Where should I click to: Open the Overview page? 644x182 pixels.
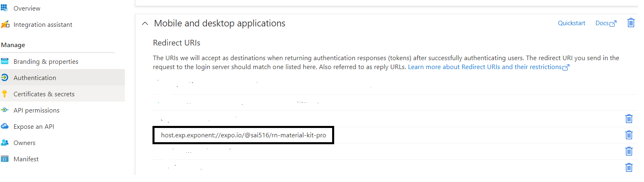27,8
